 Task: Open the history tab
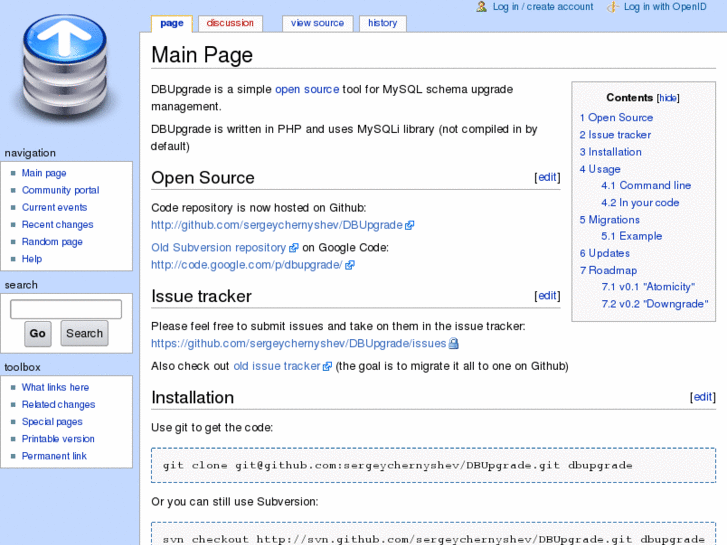(383, 23)
